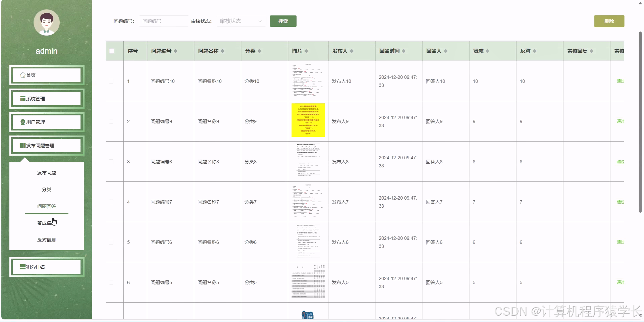
Task: Sort by 赞成 column arrows
Action: pos(487,51)
